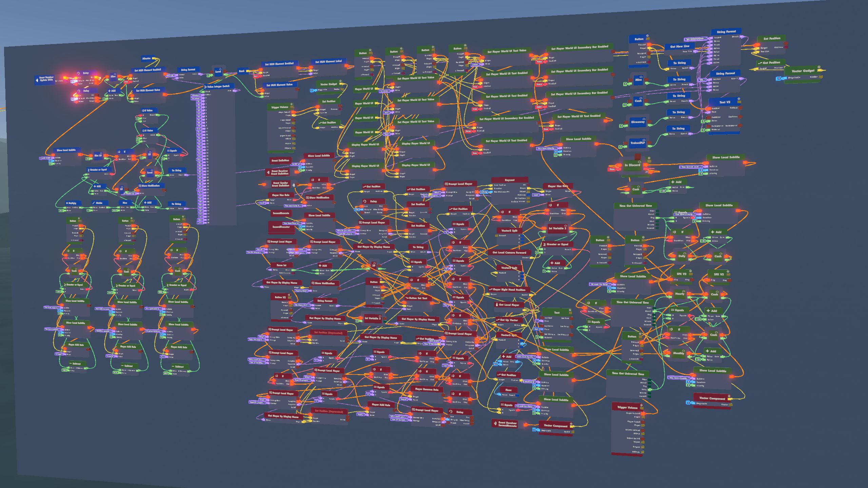Select the Greater or Equal blue chip
Screen dimensions: 868x488
[98, 170]
